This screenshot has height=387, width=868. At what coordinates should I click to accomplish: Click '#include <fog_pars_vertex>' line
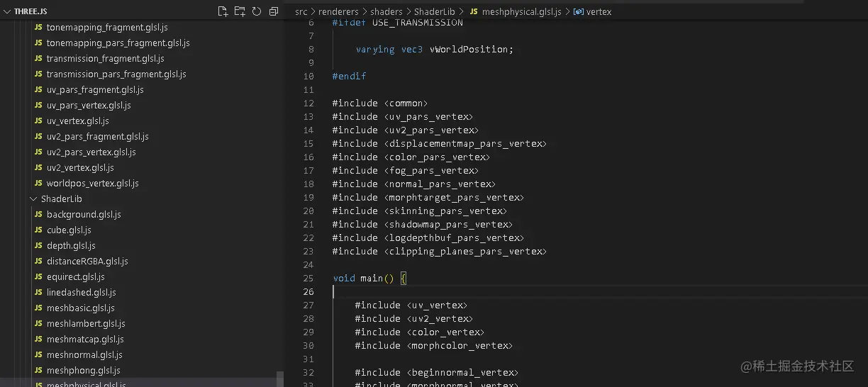(406, 170)
